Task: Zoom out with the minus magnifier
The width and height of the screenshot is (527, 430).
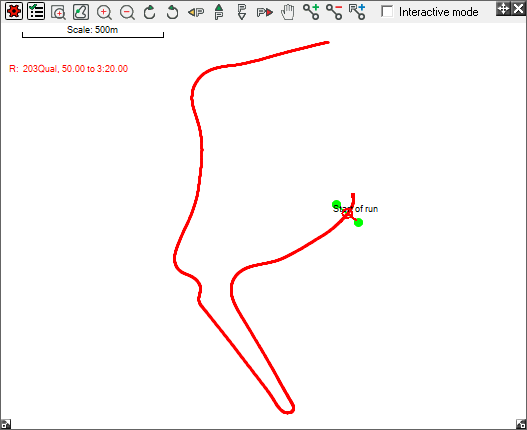Action: 127,12
